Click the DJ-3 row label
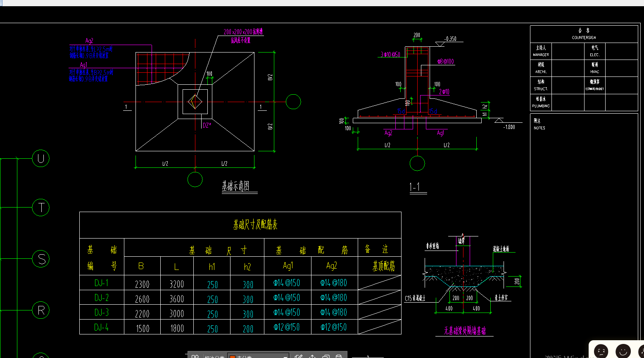644x358 pixels. [101, 313]
